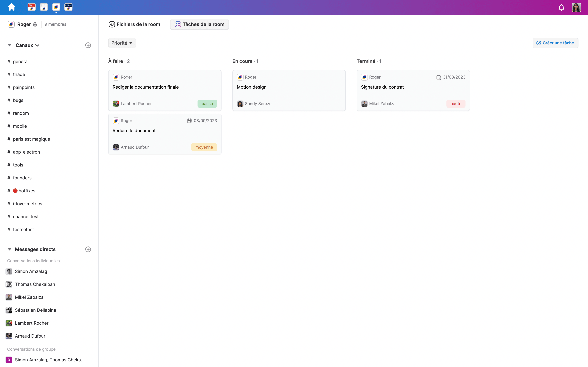Open the Priorité filter dropdown
The width and height of the screenshot is (588, 367).
coord(122,43)
